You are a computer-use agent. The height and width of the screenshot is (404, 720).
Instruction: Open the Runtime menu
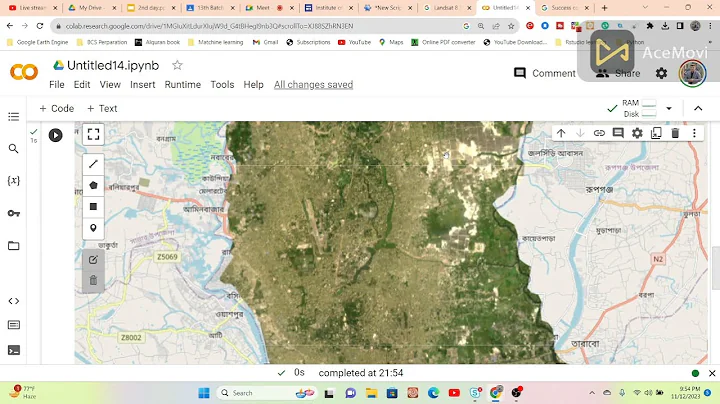pos(183,84)
